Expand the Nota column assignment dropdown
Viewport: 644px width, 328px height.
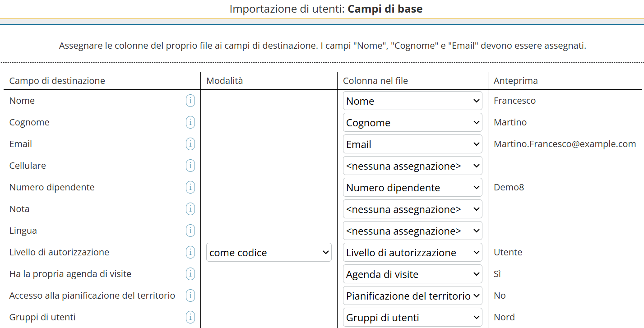(412, 209)
